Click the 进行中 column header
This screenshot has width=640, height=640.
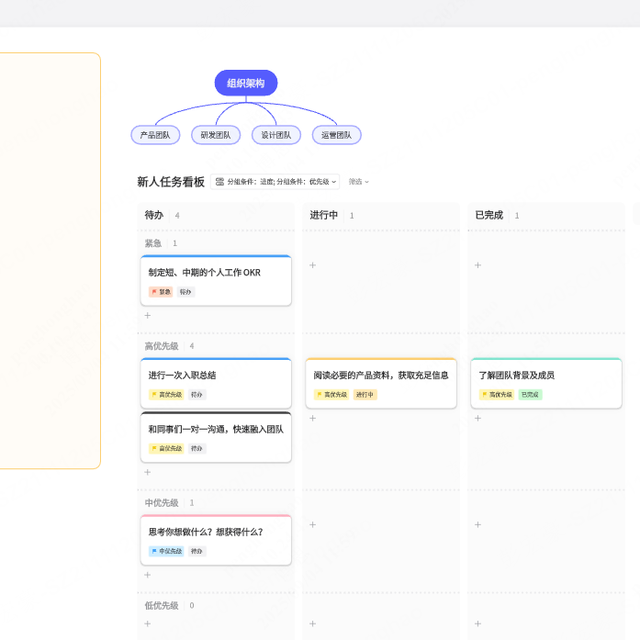click(324, 215)
